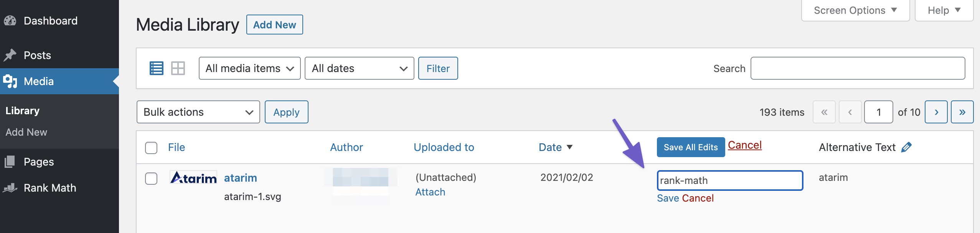The height and width of the screenshot is (233, 980).
Task: Expand the Bulk actions dropdown
Action: click(x=198, y=112)
